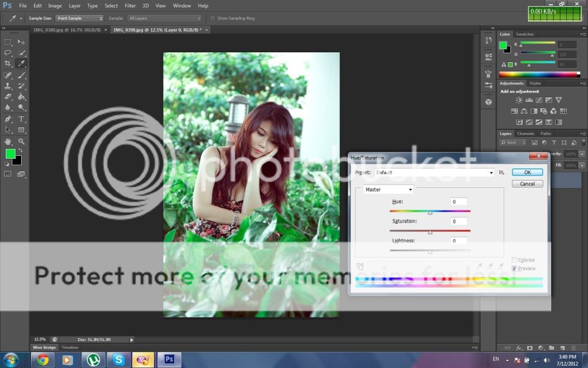Screen dimensions: 588x368
Task: Select the Lasso tool
Action: (8, 52)
